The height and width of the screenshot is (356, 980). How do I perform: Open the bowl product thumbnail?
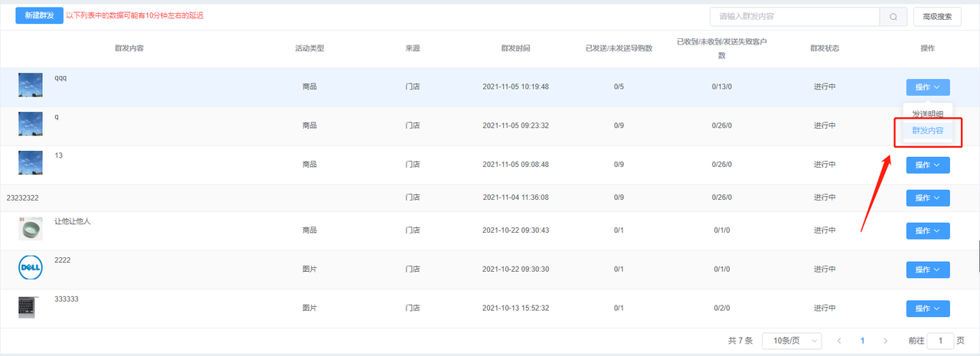pyautogui.click(x=30, y=229)
